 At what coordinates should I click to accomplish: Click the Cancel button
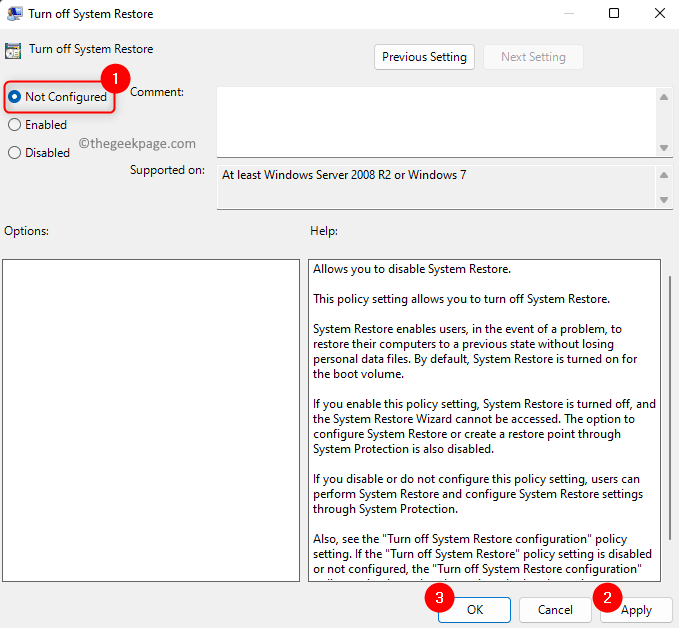click(555, 610)
